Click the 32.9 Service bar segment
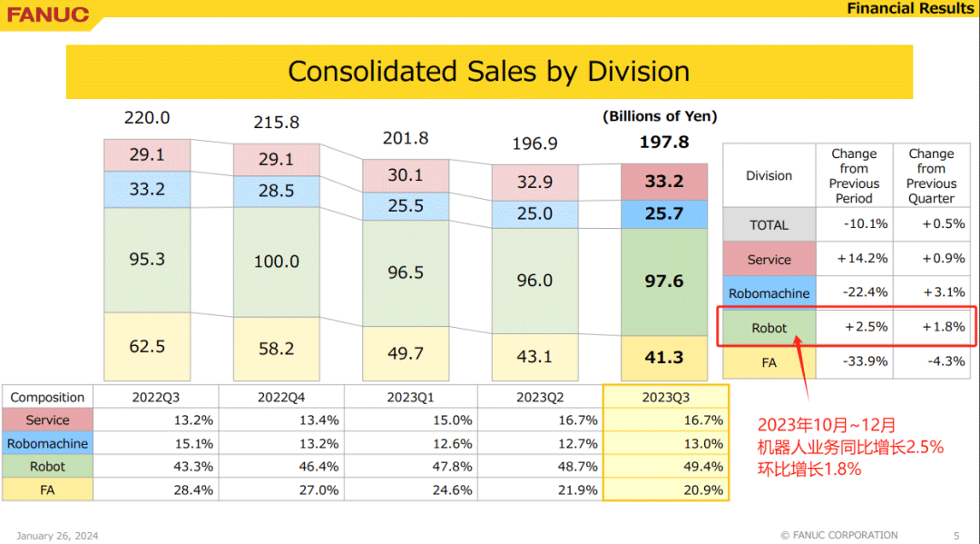The image size is (980, 544). click(x=535, y=183)
